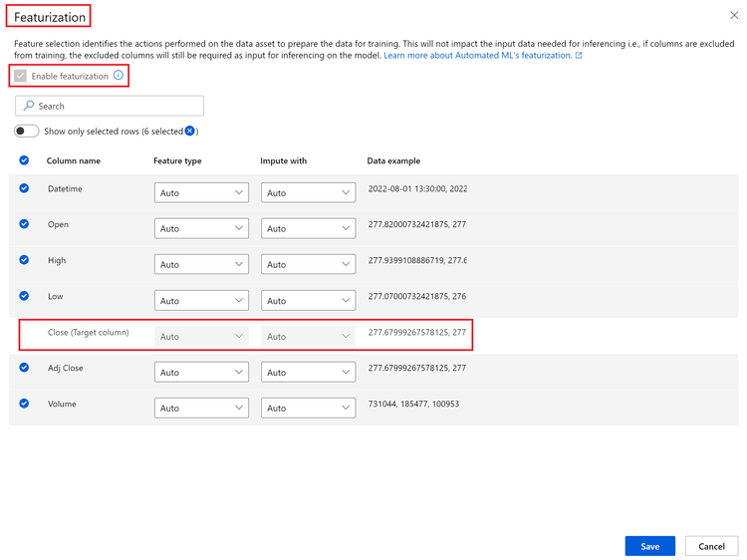
Task: Uncheck the Datetime column checkbox
Action: 24,188
